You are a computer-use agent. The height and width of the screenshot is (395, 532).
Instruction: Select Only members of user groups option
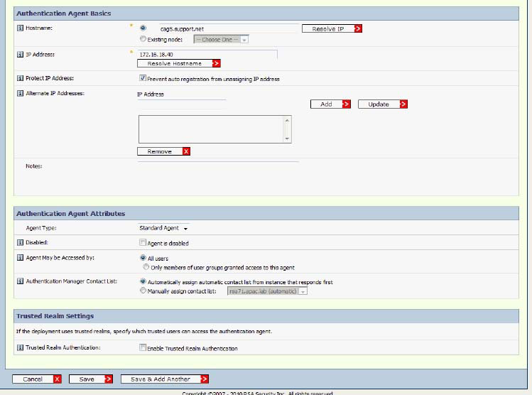pyautogui.click(x=146, y=268)
